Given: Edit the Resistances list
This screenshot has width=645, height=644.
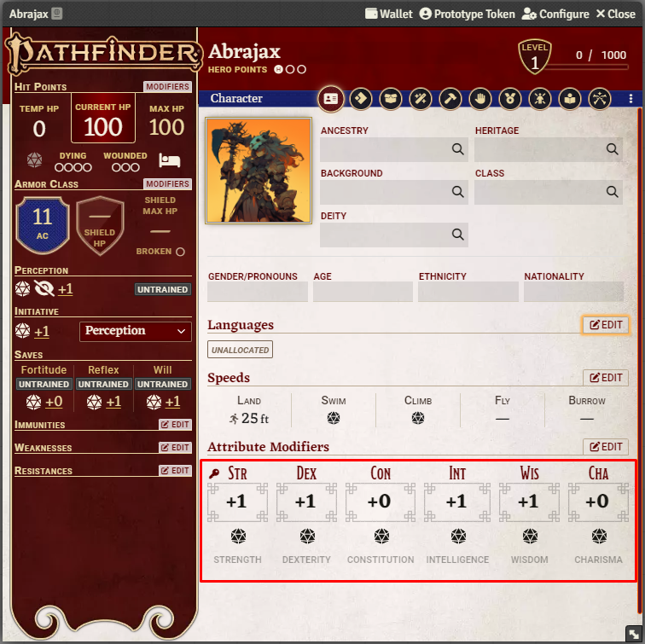Looking at the screenshot, I should (175, 471).
